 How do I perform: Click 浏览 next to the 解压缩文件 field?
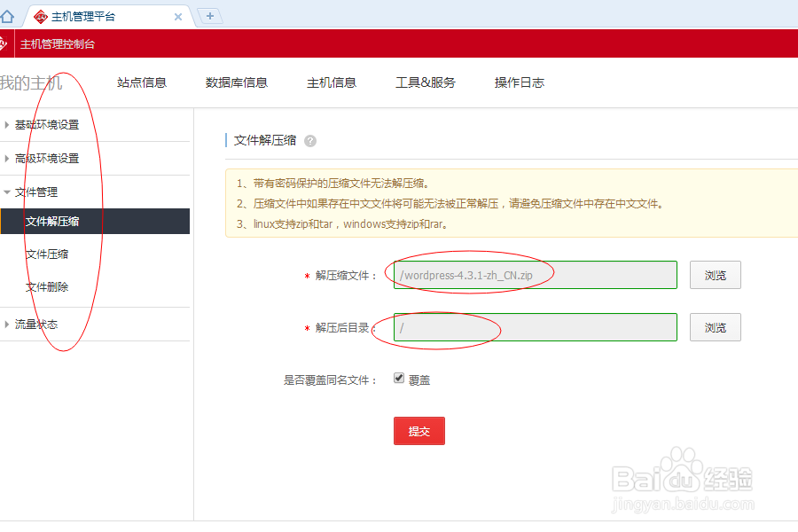coord(715,275)
